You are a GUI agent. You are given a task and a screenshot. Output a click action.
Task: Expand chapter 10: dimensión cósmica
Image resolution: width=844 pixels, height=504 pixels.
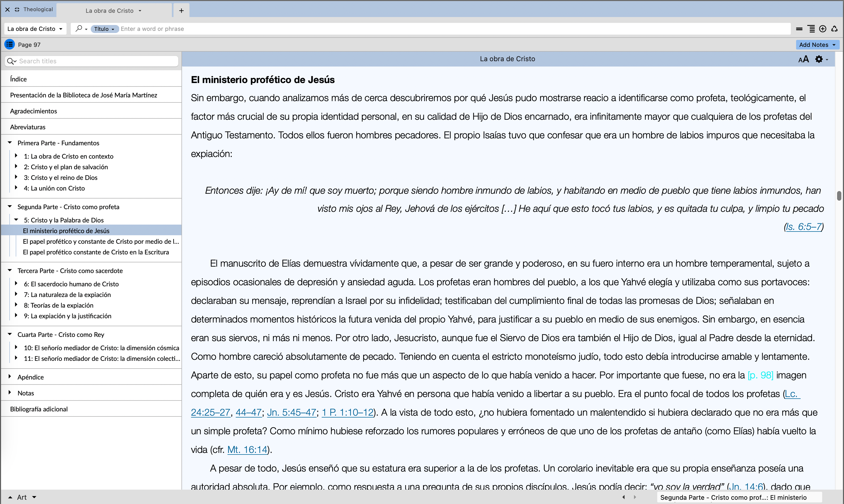16,348
